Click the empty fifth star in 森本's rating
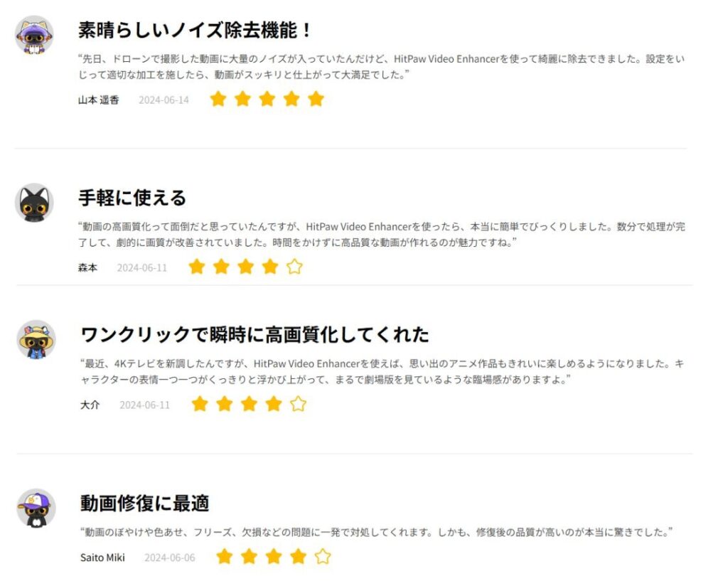This screenshot has height=586, width=728. pos(294,267)
